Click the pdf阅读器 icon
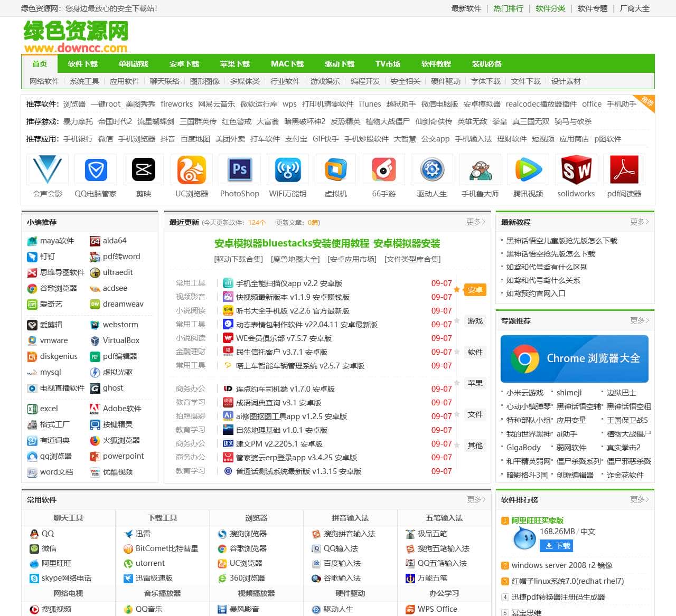 click(624, 169)
